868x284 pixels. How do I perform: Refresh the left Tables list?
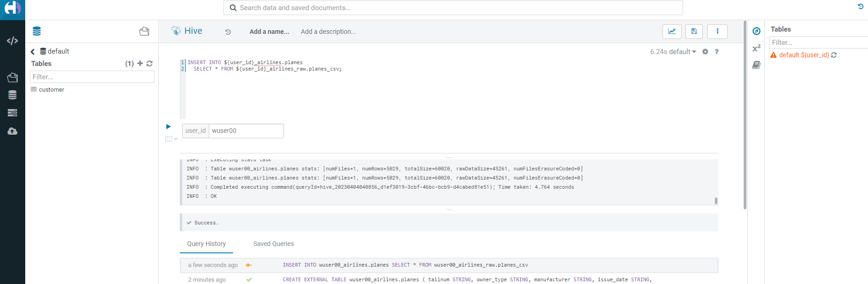click(150, 64)
